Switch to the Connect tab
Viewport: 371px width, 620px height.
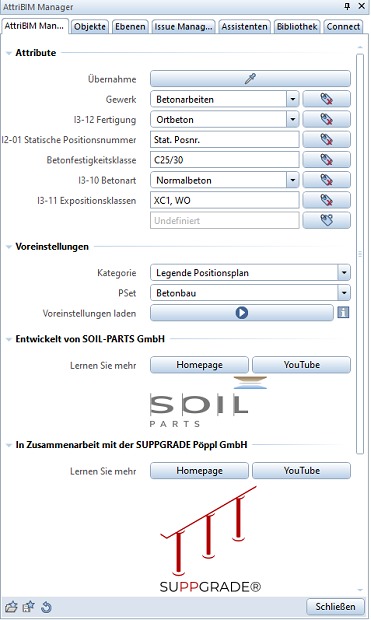343,26
